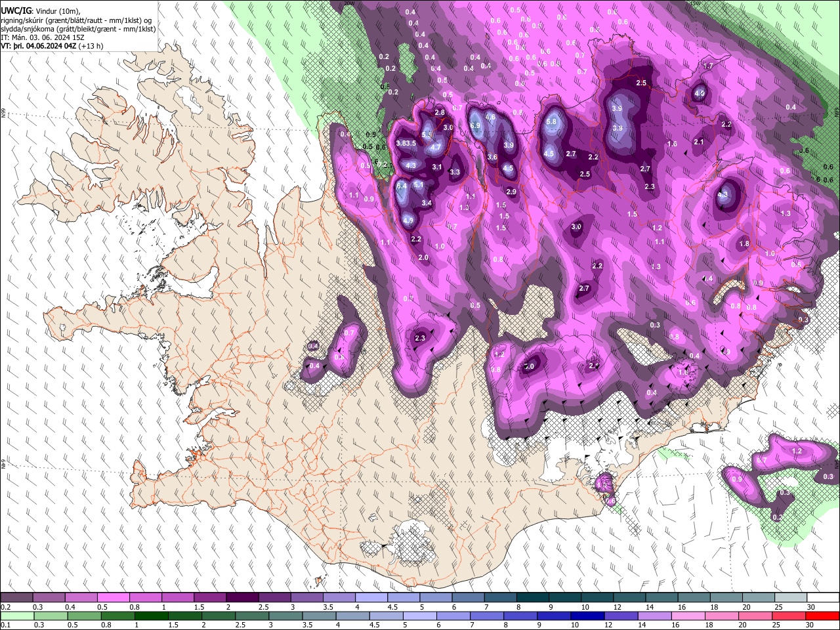Pick the deep navy rain swatch between 10 and 12
The image size is (840, 630).
pos(588,616)
